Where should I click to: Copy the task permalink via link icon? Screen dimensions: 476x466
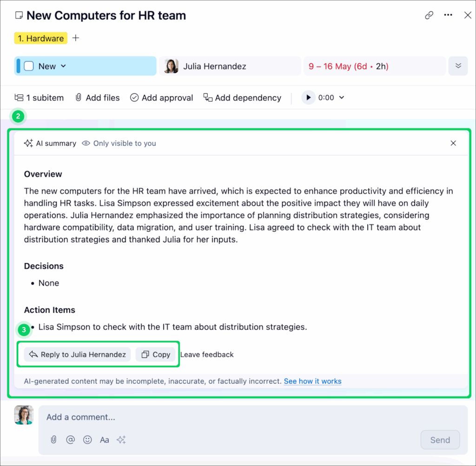[429, 15]
